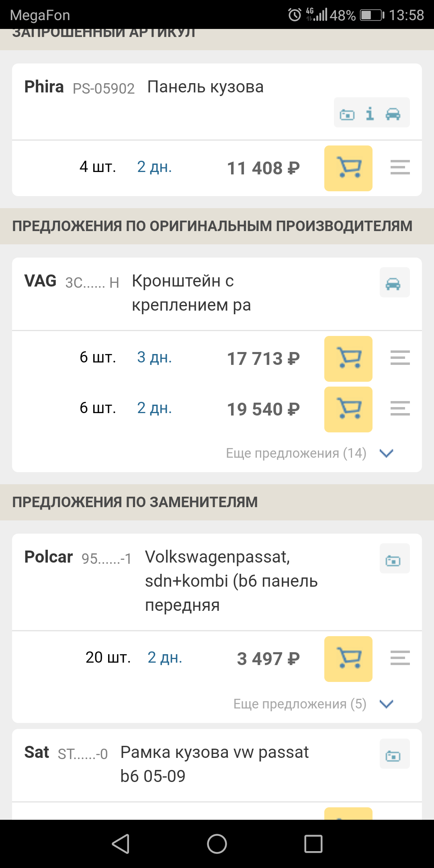Screen dimensions: 434x868
Task: Add Phira 11 408 ₽ offer to cart
Action: coord(348,168)
